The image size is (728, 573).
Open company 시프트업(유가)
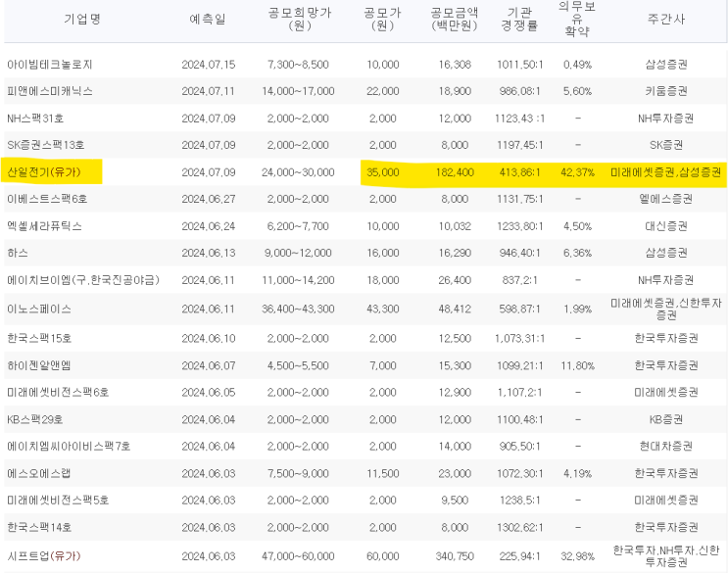44,555
